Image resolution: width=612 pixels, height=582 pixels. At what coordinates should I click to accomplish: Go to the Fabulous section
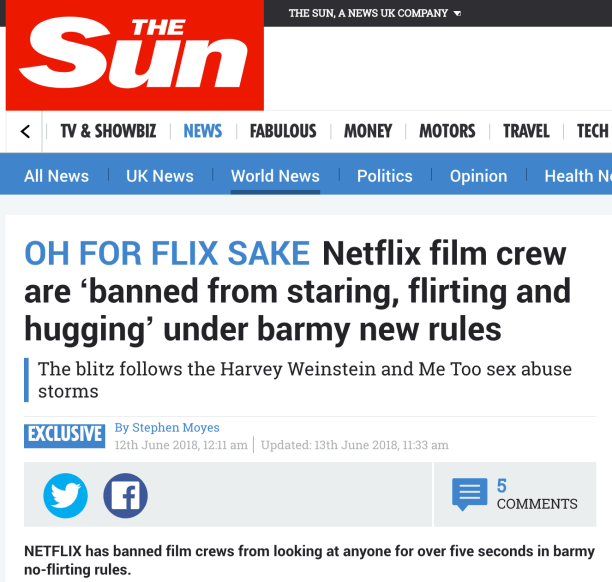click(x=283, y=131)
